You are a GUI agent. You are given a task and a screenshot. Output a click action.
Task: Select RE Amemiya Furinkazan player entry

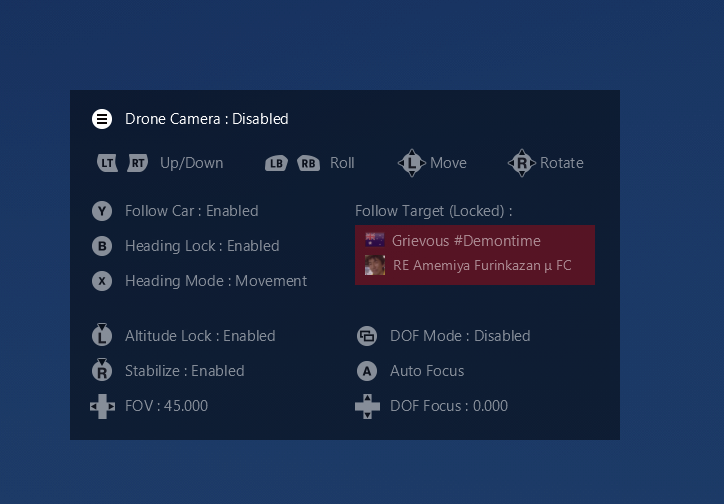point(482,266)
